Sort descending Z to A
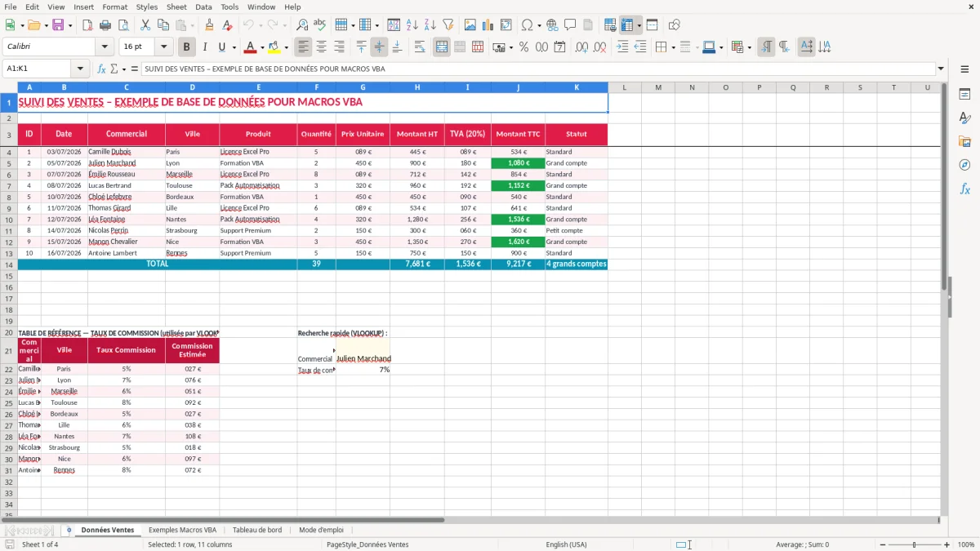The height and width of the screenshot is (551, 980). (x=430, y=25)
